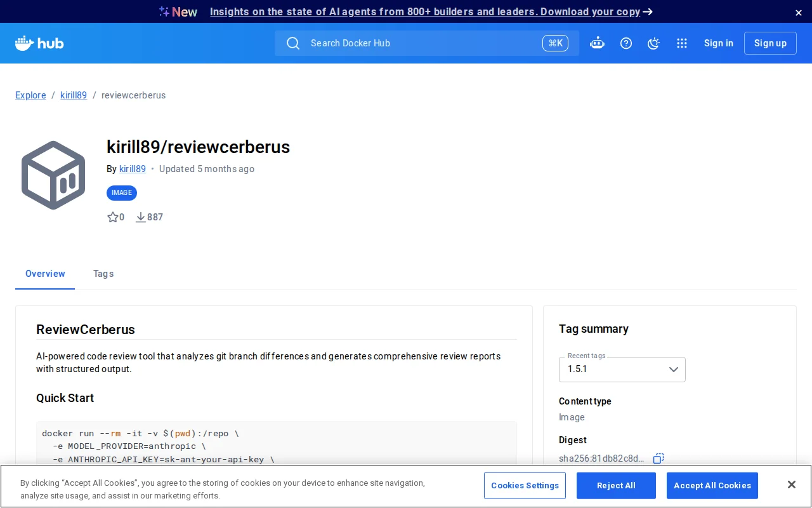Click the arrow at the banner end
Image resolution: width=812 pixels, height=508 pixels.
point(648,11)
